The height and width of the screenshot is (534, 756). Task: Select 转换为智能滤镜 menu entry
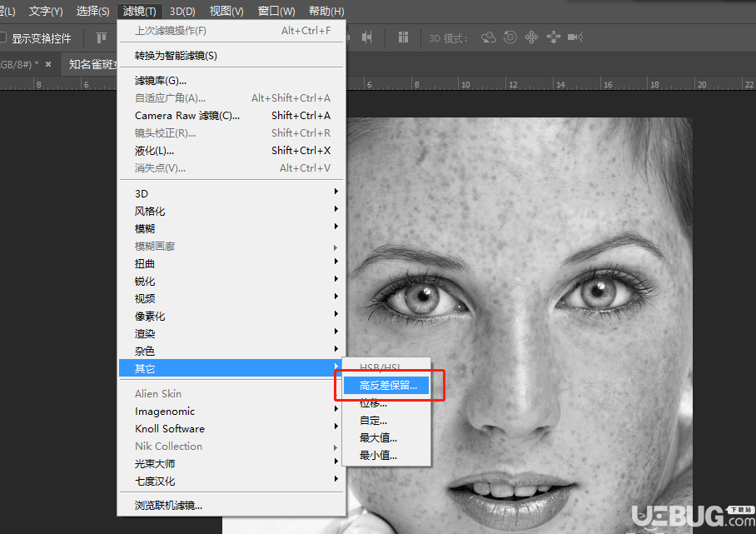click(232, 56)
